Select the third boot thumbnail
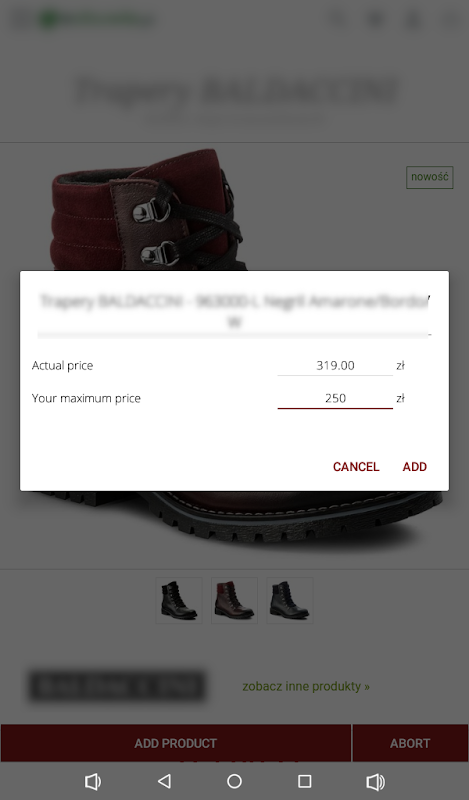469x800 pixels. click(x=290, y=600)
